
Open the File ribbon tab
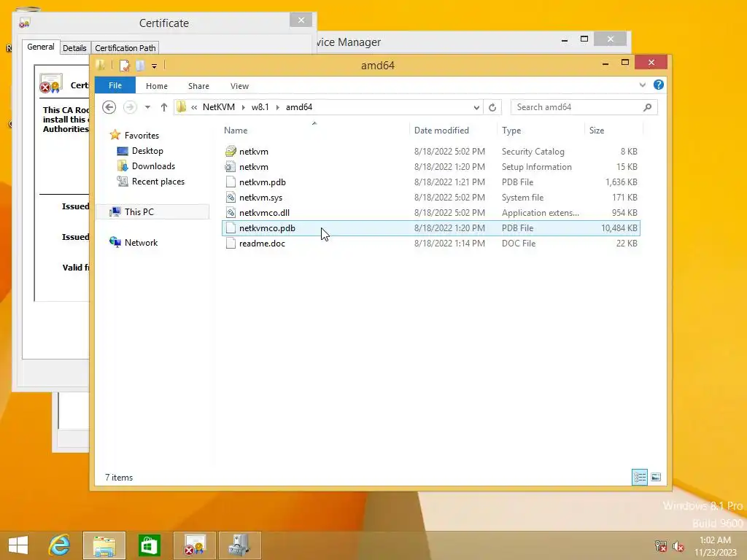pos(115,85)
